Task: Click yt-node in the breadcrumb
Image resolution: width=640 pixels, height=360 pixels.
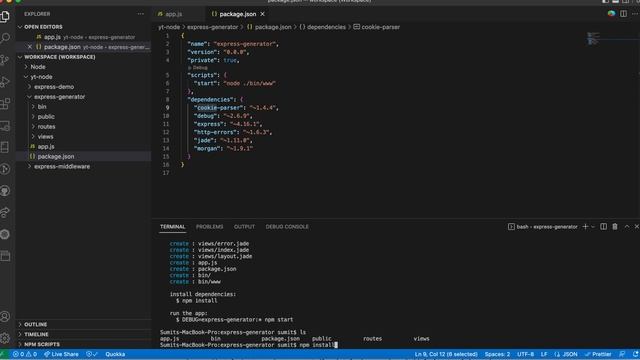Action: click(x=169, y=27)
